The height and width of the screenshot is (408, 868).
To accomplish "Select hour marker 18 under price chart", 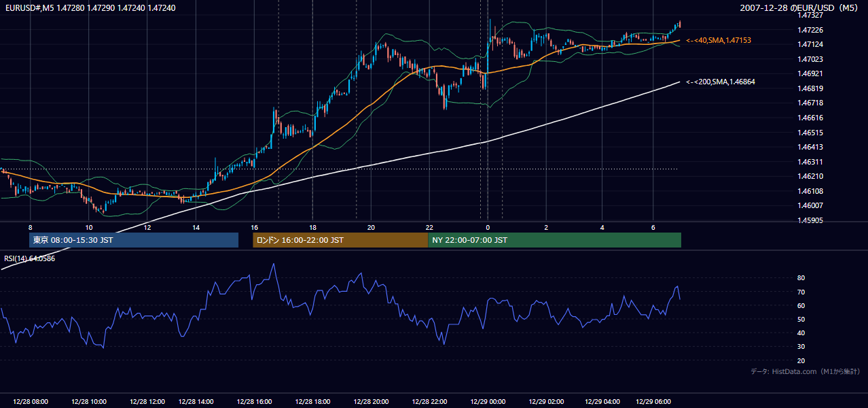I will pyautogui.click(x=312, y=227).
